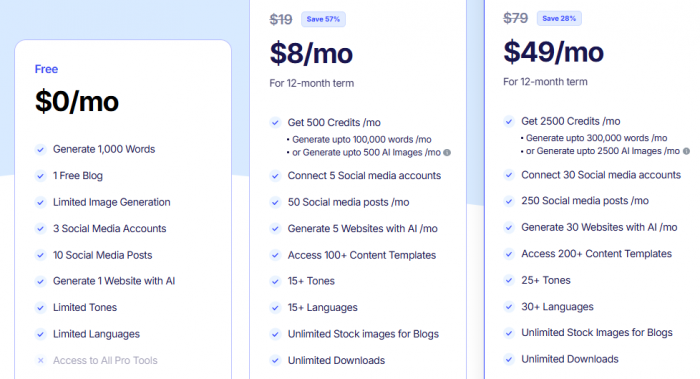Click X icon beside Access to All Pro Tools
This screenshot has height=379, width=700.
[41, 360]
